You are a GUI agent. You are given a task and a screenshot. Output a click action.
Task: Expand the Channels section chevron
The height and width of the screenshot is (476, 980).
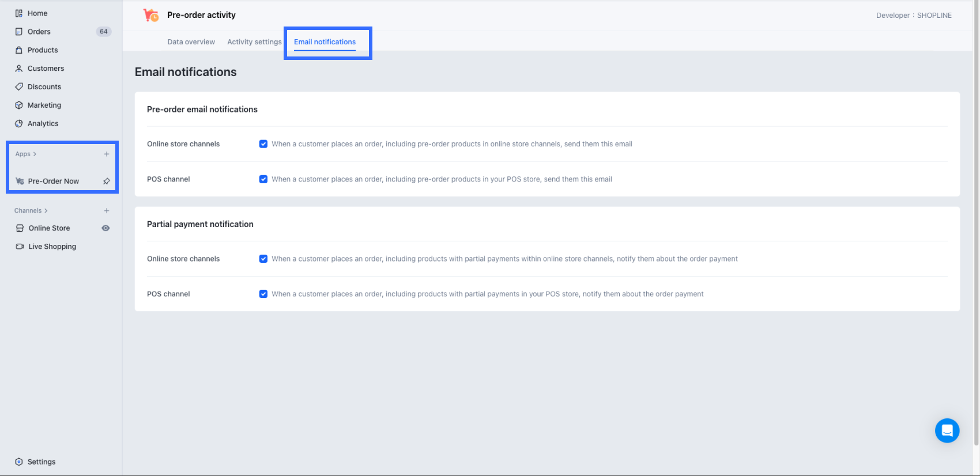click(x=46, y=211)
